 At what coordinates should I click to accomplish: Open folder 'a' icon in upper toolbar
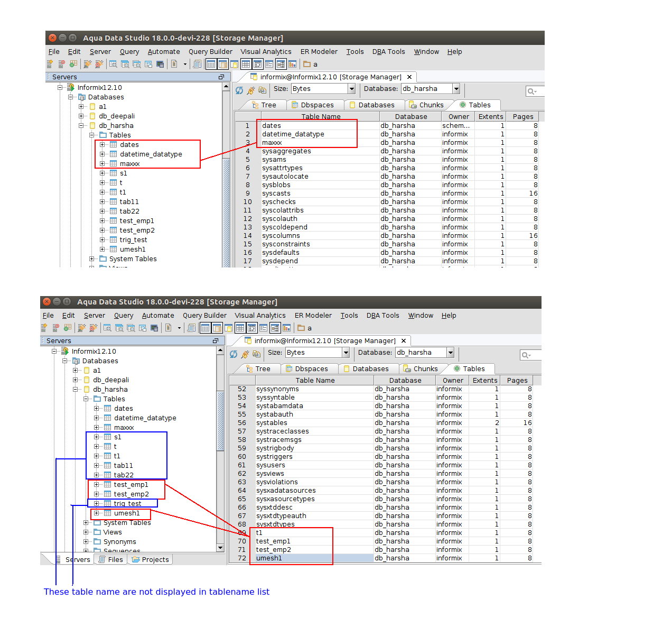306,64
